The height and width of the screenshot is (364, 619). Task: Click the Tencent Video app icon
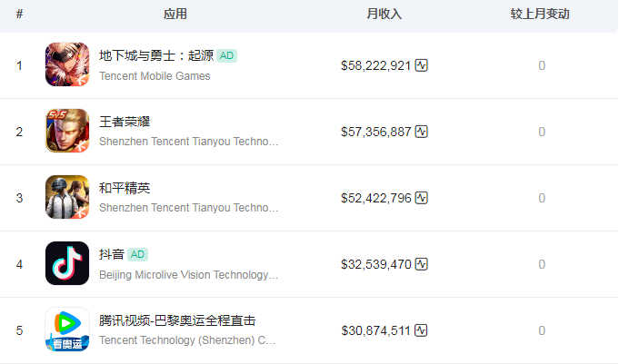[67, 330]
